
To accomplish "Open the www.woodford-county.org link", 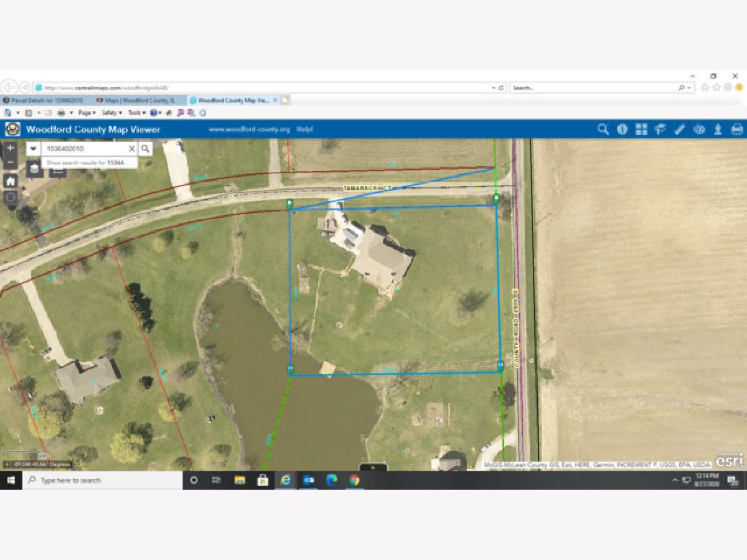I will [x=249, y=129].
